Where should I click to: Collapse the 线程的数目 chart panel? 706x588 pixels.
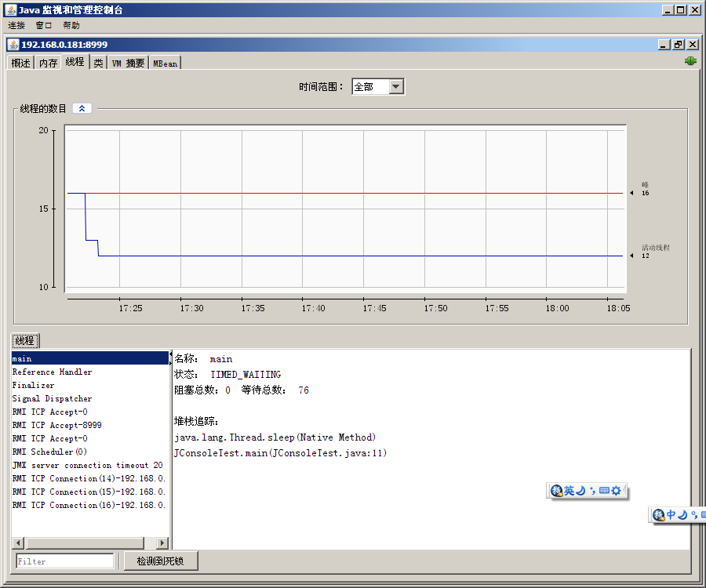pos(82,108)
